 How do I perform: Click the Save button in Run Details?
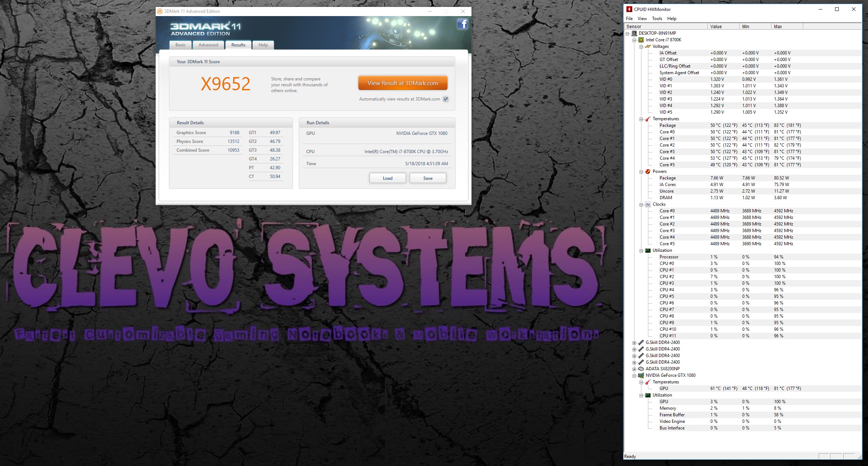click(x=428, y=178)
